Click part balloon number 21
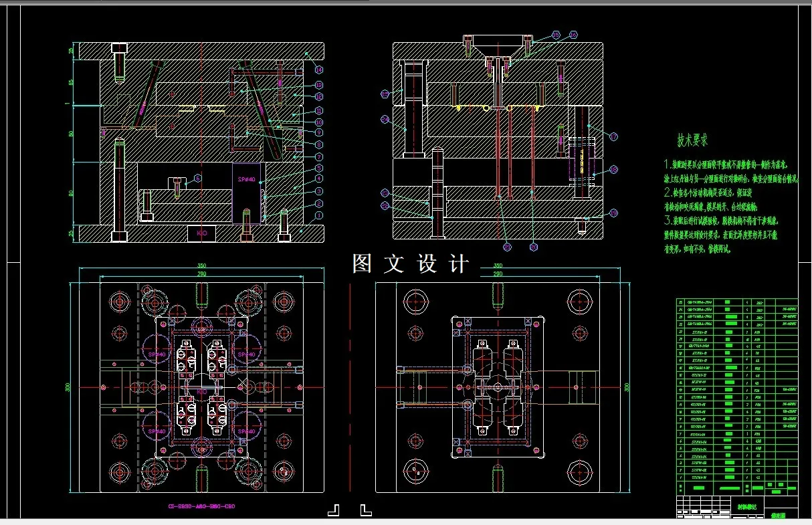The width and height of the screenshot is (812, 525). (507, 247)
